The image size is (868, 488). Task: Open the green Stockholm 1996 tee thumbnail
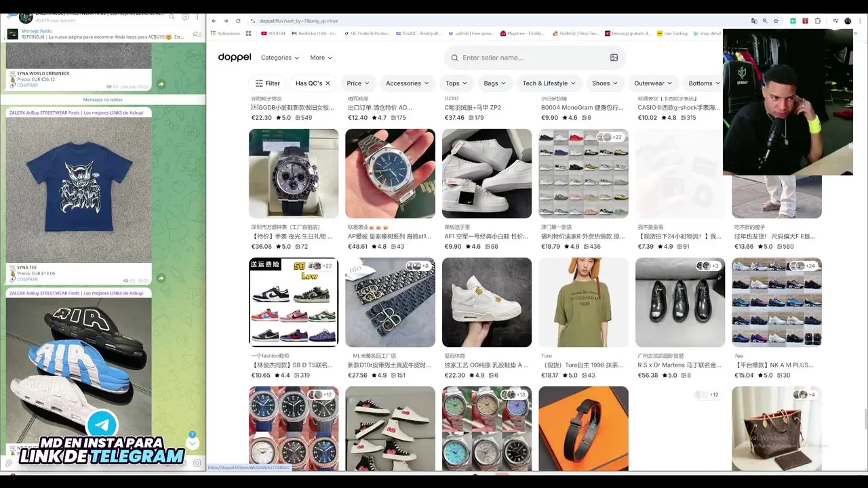click(x=583, y=302)
